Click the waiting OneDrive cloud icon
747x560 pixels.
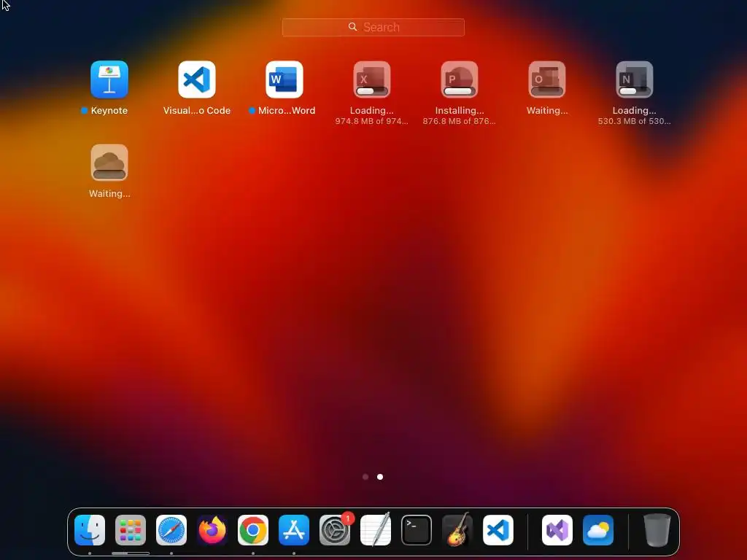pos(109,163)
